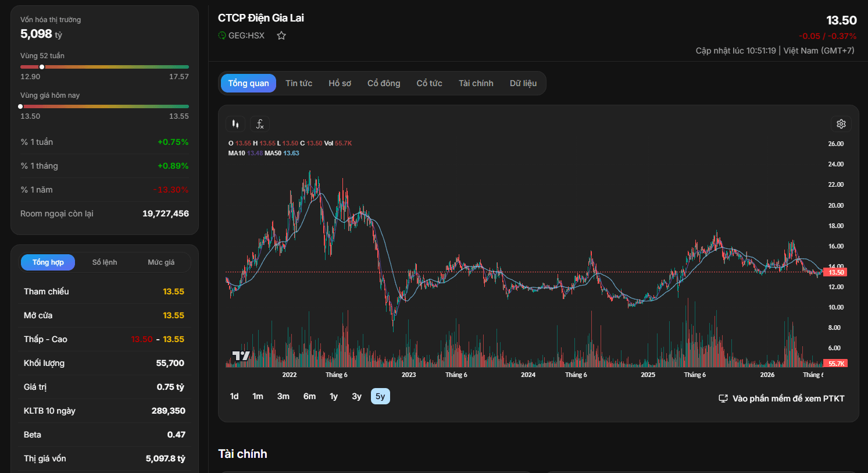Image resolution: width=868 pixels, height=473 pixels.
Task: View the Cổ tức tab
Action: (430, 83)
